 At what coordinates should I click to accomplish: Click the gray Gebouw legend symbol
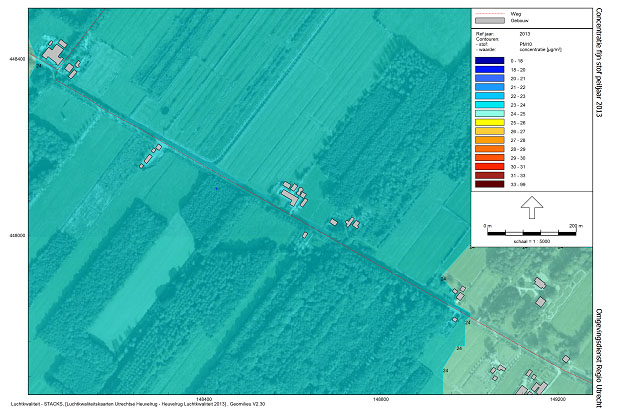point(490,21)
